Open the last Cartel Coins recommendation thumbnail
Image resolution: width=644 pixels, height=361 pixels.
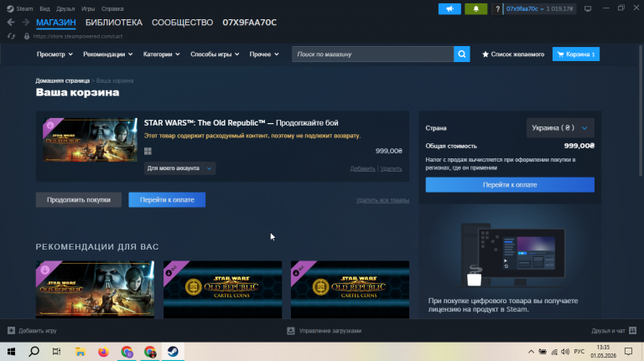pos(350,290)
